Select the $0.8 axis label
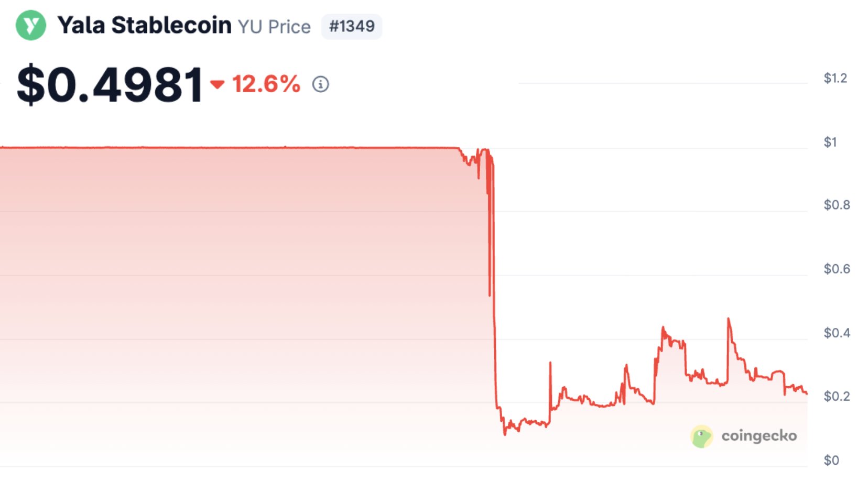The image size is (868, 482). point(837,205)
